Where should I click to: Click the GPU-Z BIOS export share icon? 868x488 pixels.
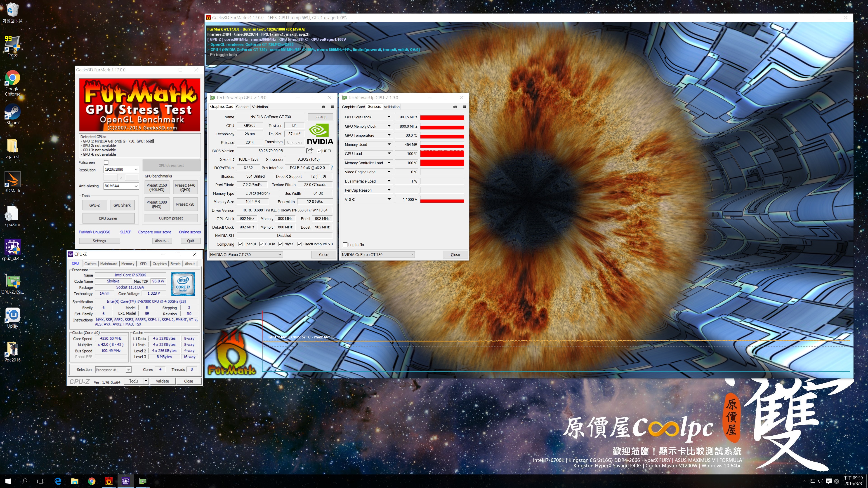point(309,150)
